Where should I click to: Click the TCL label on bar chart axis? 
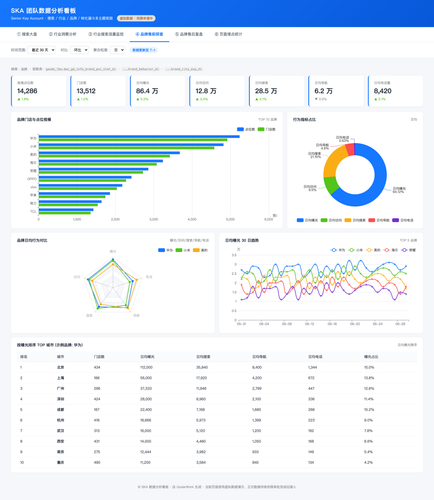tap(33, 211)
